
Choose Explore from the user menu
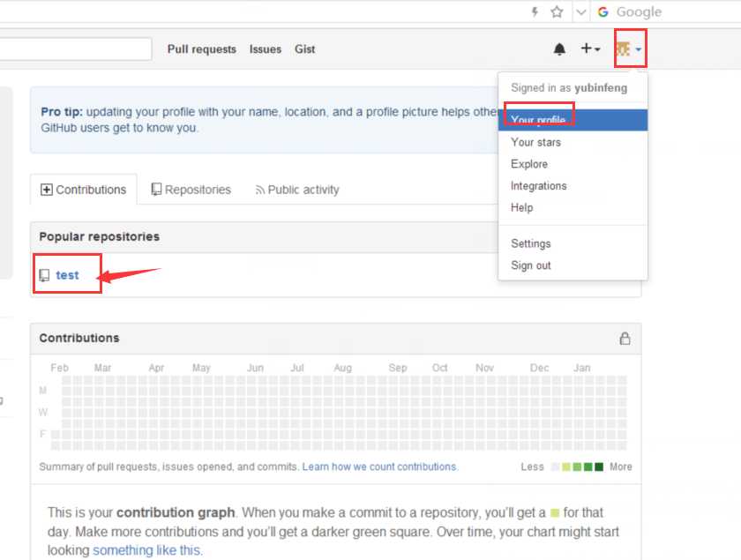click(x=573, y=164)
